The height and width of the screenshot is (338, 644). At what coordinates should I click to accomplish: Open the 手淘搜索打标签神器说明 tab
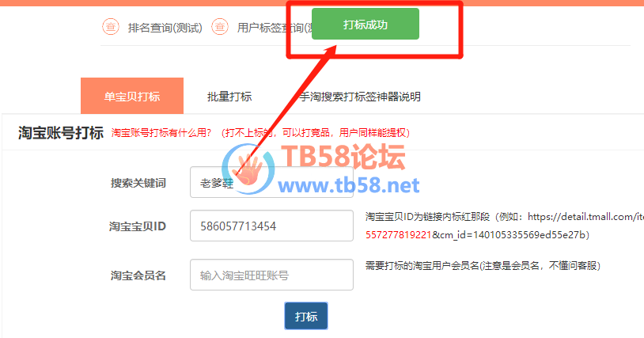tap(360, 97)
